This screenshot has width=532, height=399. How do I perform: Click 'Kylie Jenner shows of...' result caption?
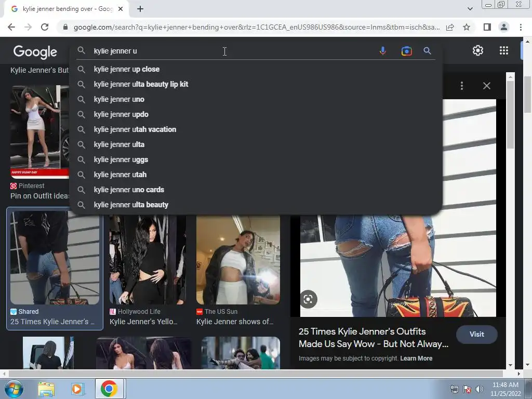click(235, 322)
